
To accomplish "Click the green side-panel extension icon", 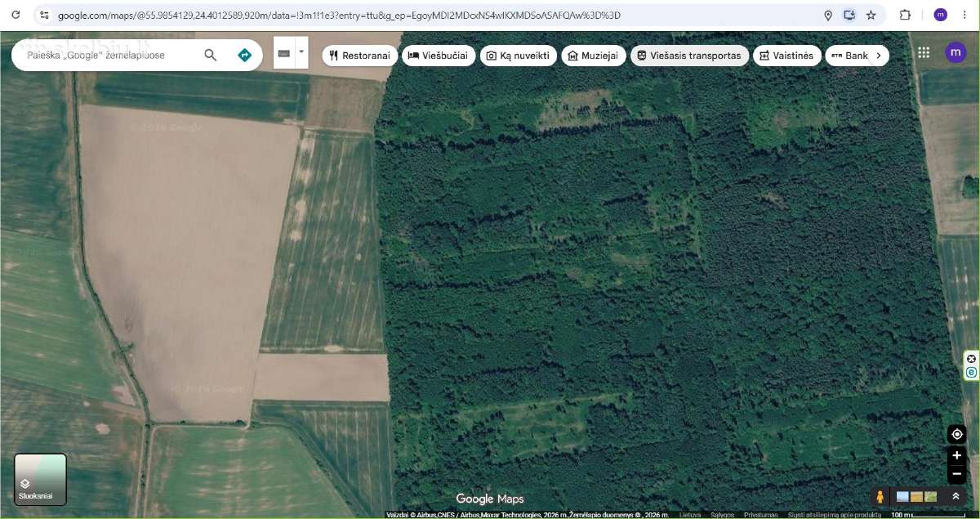I will pos(971,372).
